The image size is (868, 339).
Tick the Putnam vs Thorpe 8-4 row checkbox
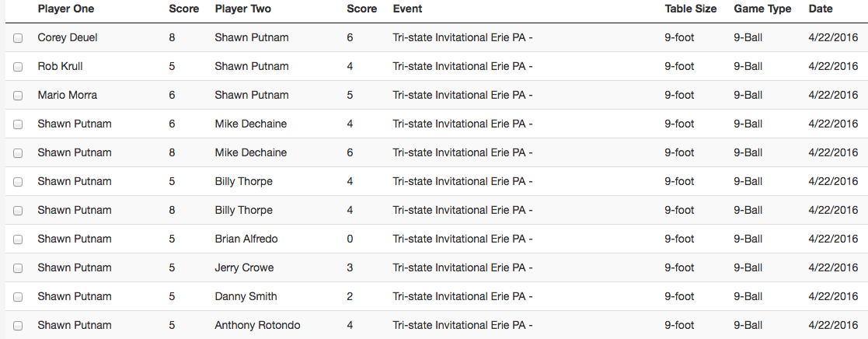pos(18,211)
